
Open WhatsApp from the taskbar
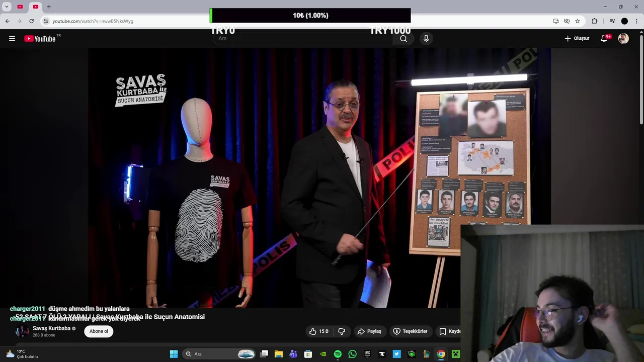(x=352, y=354)
